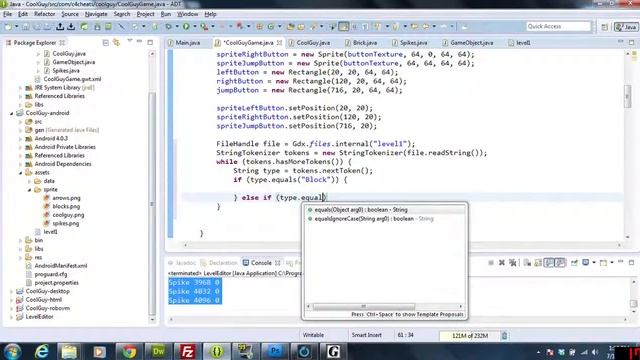
Task: Click Collapse All in Package Explorer
Action: (x=105, y=42)
